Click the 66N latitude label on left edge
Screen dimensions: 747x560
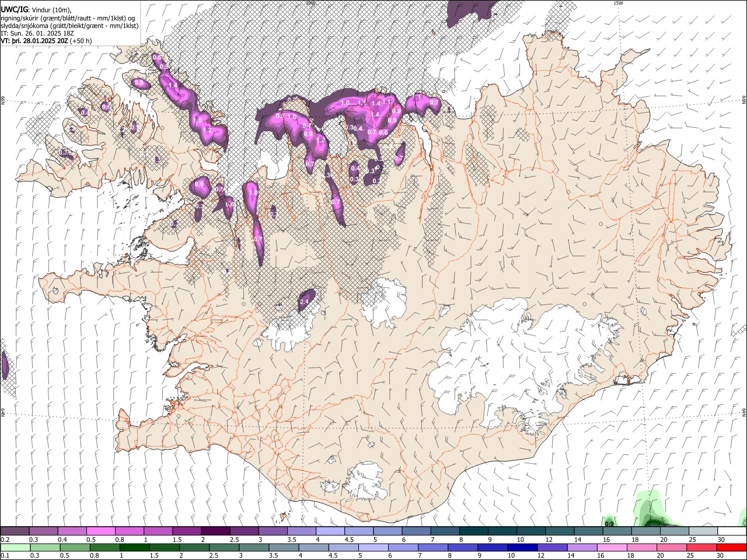(3, 100)
